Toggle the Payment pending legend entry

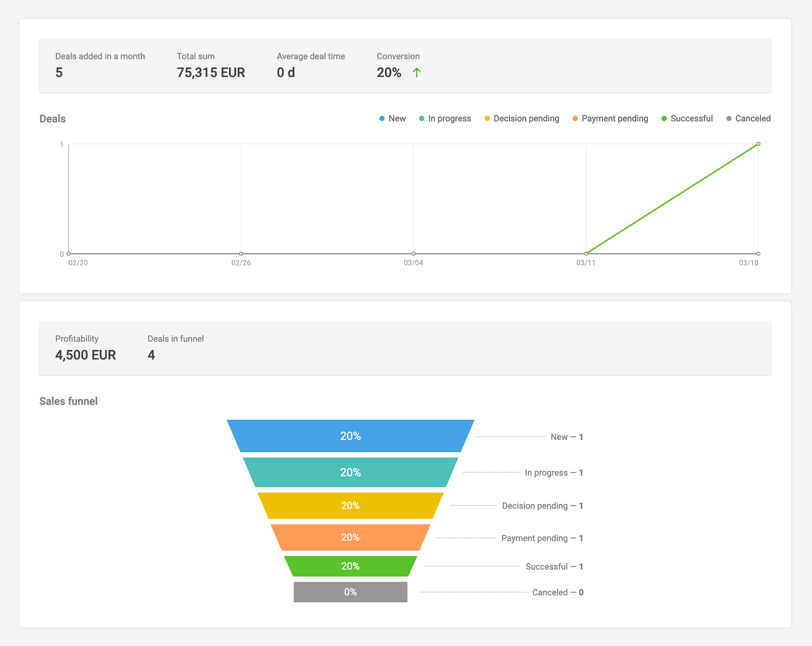coord(610,119)
